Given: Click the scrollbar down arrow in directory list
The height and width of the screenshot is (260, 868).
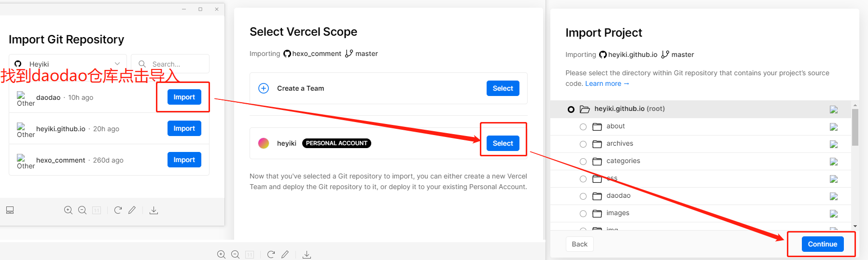Looking at the screenshot, I should tap(855, 226).
